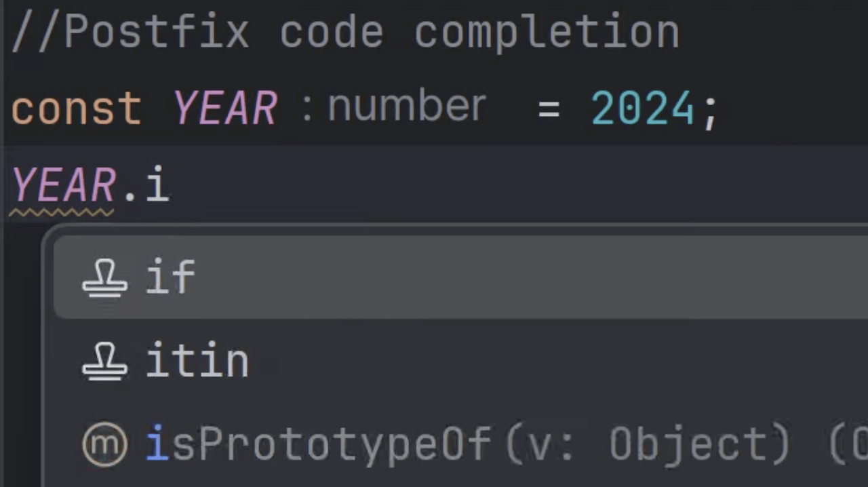This screenshot has height=487, width=868.
Task: Select the 'itin' completion suggestion
Action: pyautogui.click(x=197, y=361)
